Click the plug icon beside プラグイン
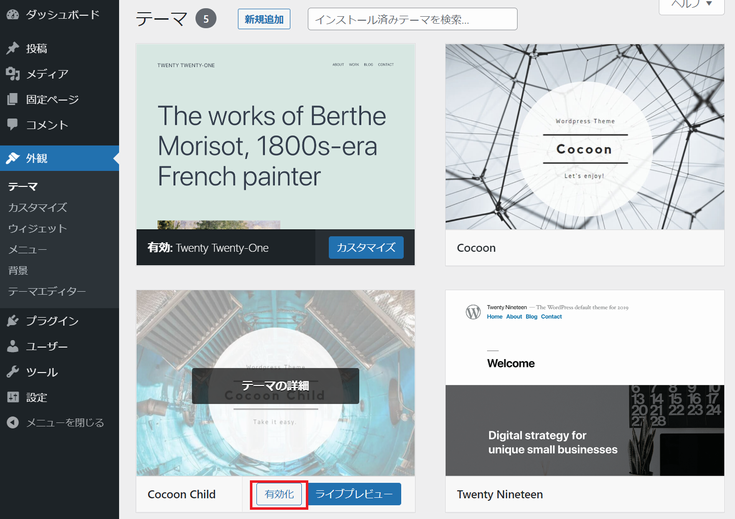Image resolution: width=735 pixels, height=519 pixels. (x=12, y=321)
